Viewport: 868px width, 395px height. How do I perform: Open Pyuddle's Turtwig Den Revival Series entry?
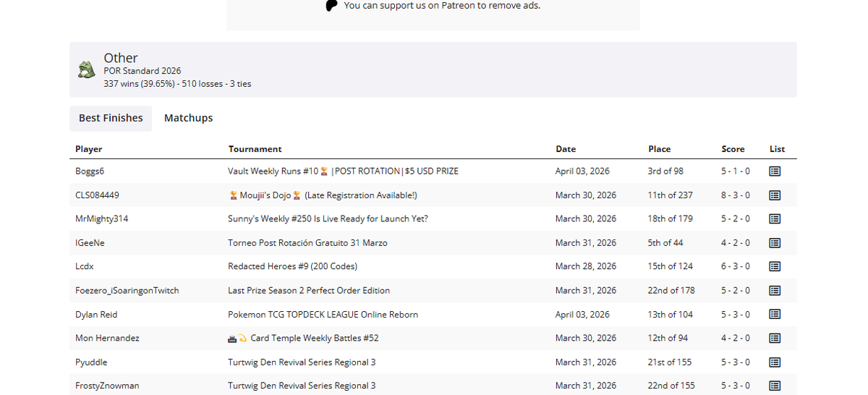click(302, 362)
